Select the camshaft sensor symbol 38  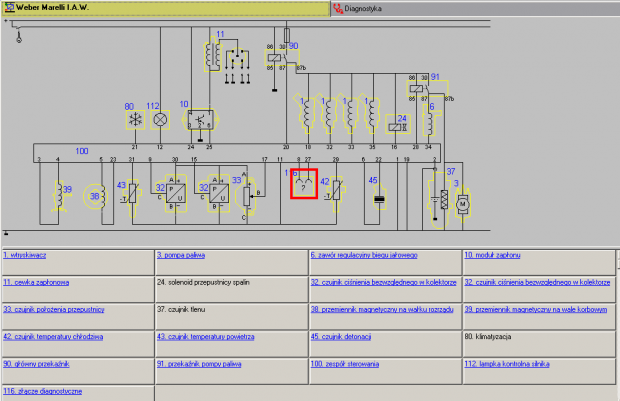coord(95,196)
